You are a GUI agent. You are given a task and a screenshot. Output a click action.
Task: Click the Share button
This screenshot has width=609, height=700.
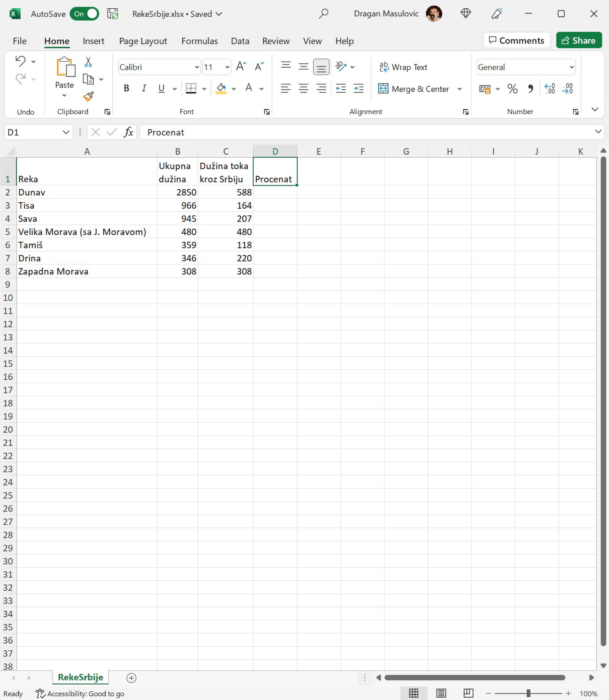pos(578,40)
